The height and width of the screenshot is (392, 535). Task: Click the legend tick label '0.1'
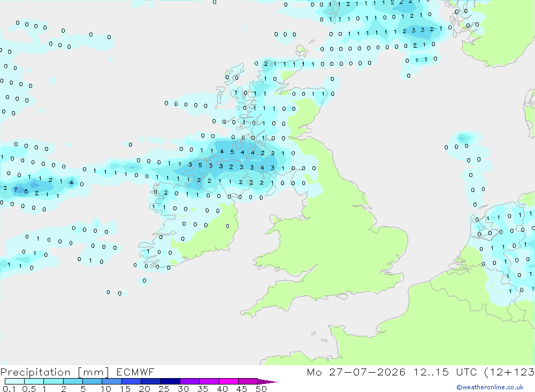[x=9, y=389]
